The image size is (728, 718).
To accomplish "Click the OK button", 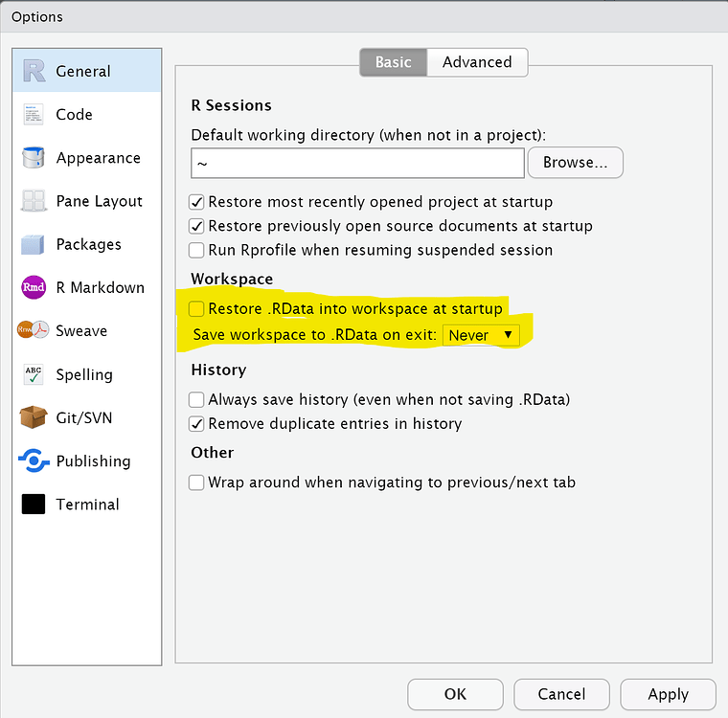I will pos(455,694).
